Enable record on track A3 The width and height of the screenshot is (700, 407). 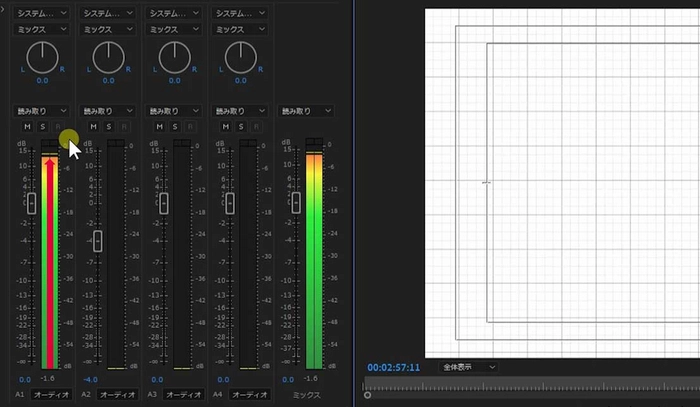point(190,127)
